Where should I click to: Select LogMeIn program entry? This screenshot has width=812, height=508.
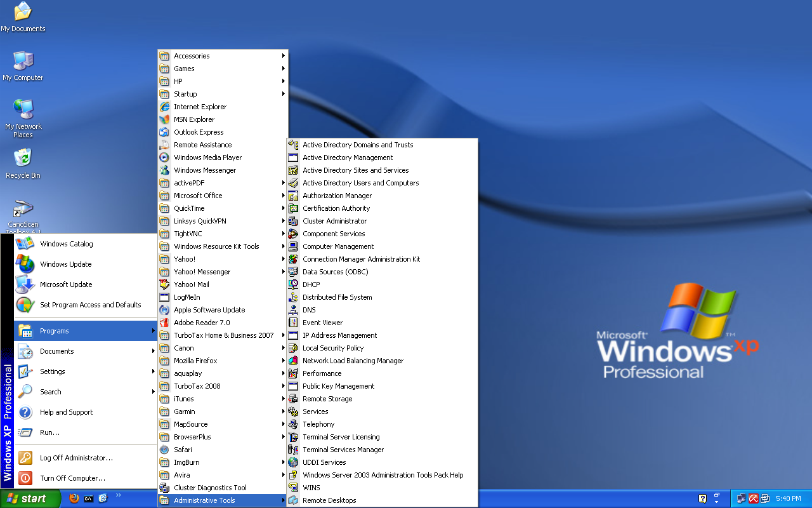(223, 297)
